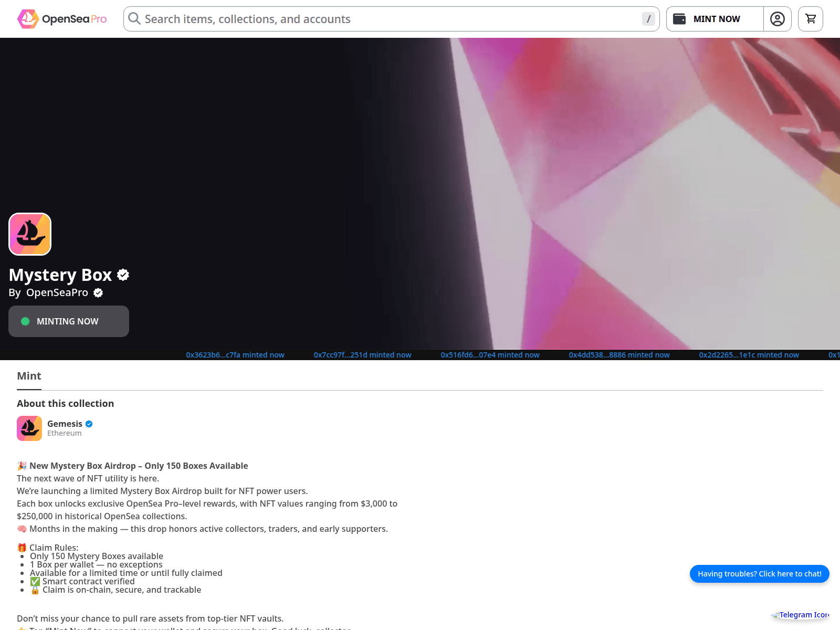Open the 'Having troubles?' chat button
Viewport: 840px width, 630px height.
[760, 574]
